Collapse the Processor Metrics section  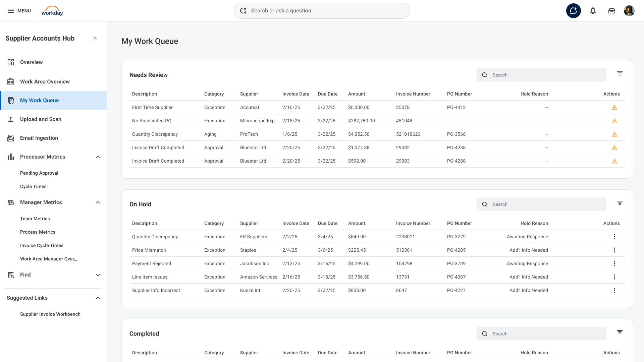98,157
